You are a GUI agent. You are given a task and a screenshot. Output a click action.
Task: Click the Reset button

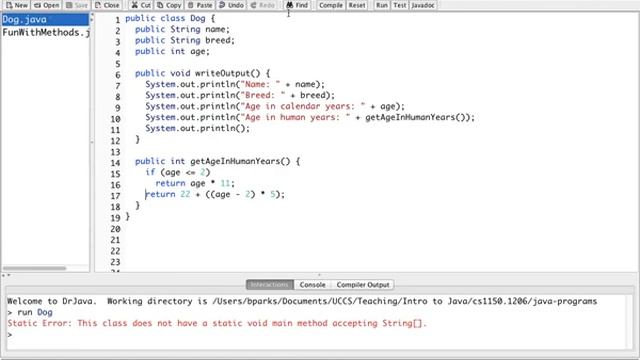click(357, 5)
